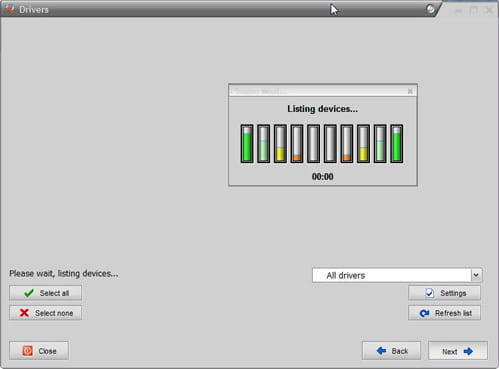499x369 pixels.
Task: Click the orange power icon on Close
Action: (x=27, y=351)
